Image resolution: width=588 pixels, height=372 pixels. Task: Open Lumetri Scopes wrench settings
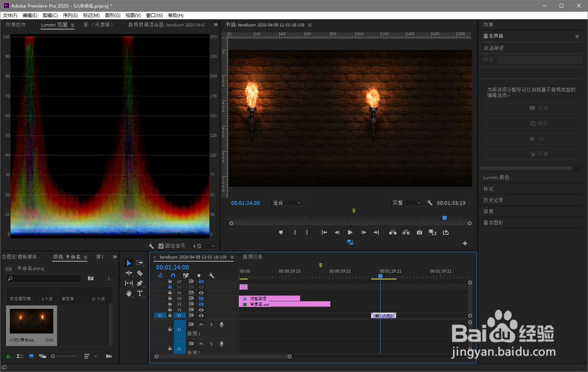[151, 246]
